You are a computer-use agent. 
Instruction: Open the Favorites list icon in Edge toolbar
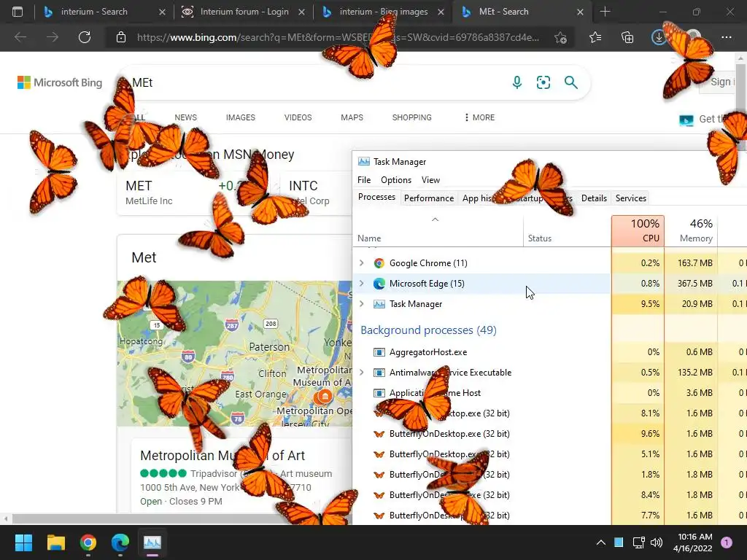point(595,37)
